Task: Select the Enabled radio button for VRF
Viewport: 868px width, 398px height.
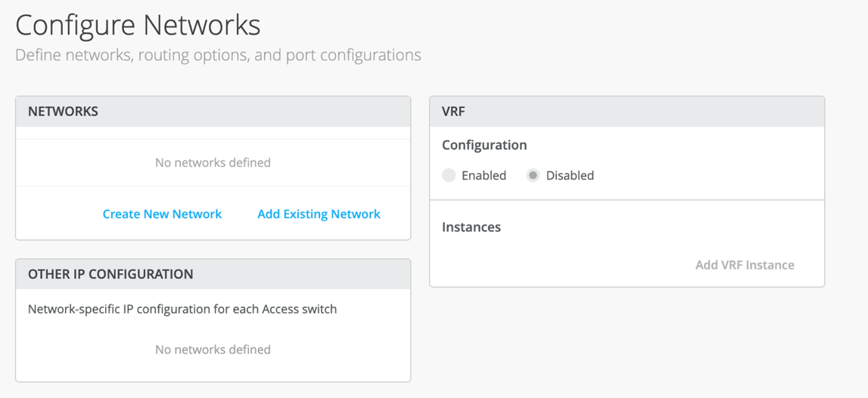Action: click(449, 176)
